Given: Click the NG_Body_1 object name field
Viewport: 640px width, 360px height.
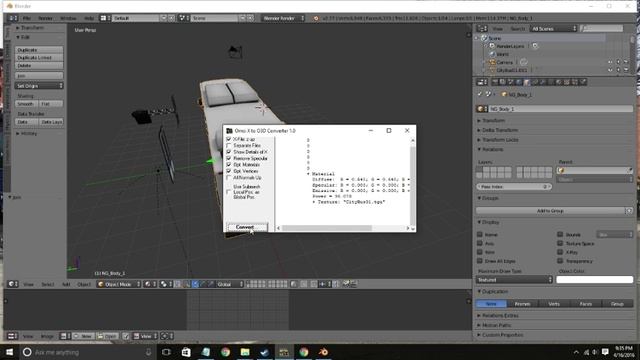Looking at the screenshot, I should (560, 109).
